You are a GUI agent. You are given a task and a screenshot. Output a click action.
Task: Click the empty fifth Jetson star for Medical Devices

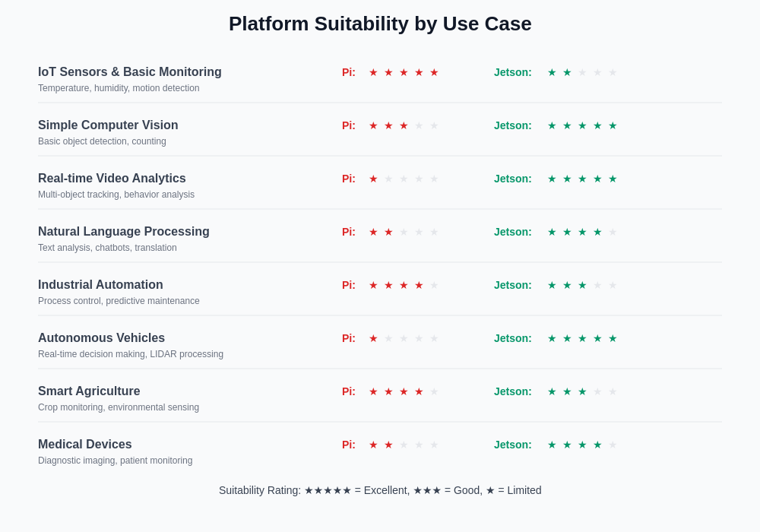[613, 445]
